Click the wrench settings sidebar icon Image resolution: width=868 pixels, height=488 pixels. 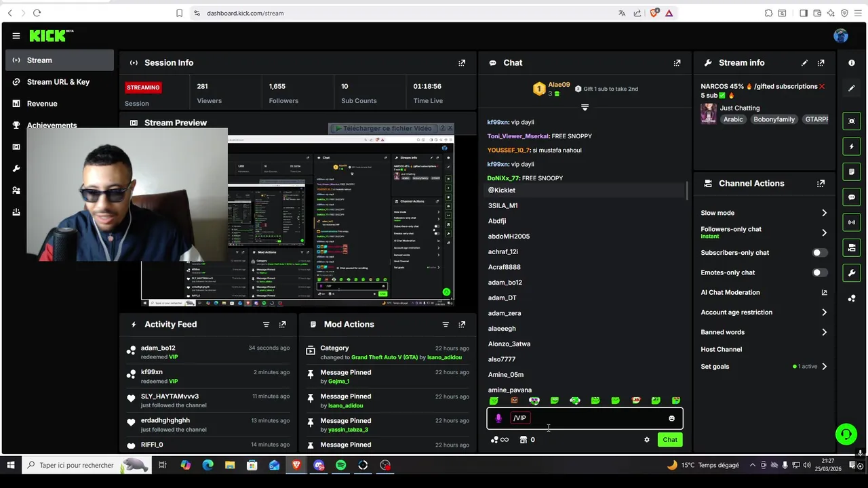click(x=16, y=169)
